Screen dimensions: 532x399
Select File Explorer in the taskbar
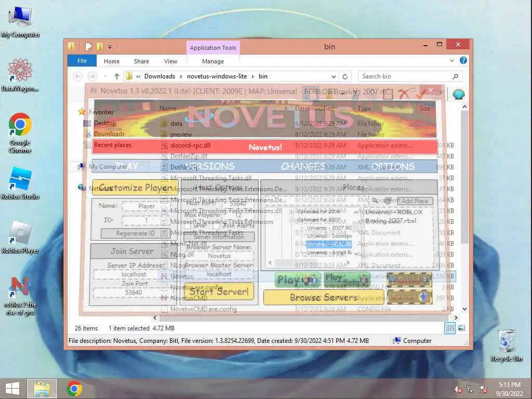click(42, 389)
